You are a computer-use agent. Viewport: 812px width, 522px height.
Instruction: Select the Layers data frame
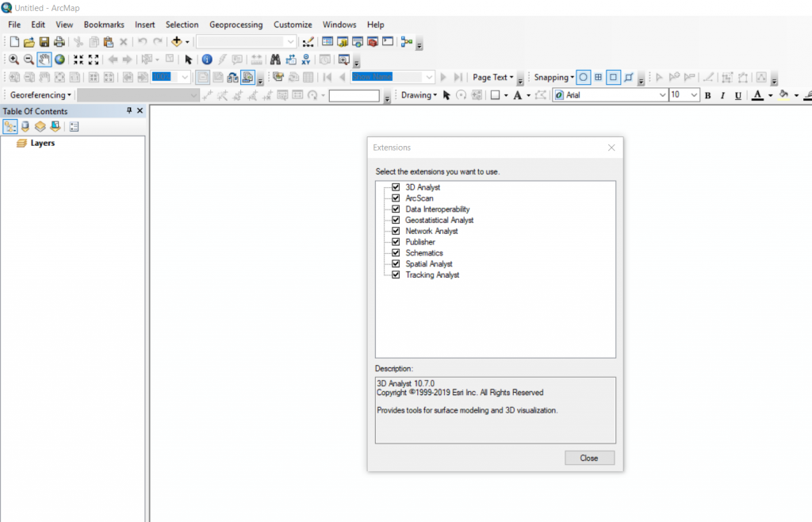(43, 143)
